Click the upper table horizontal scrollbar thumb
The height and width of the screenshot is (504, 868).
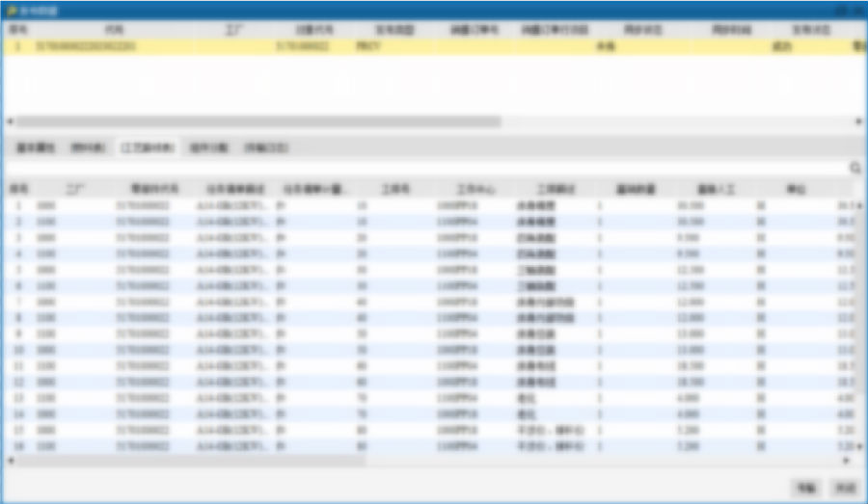point(258,121)
